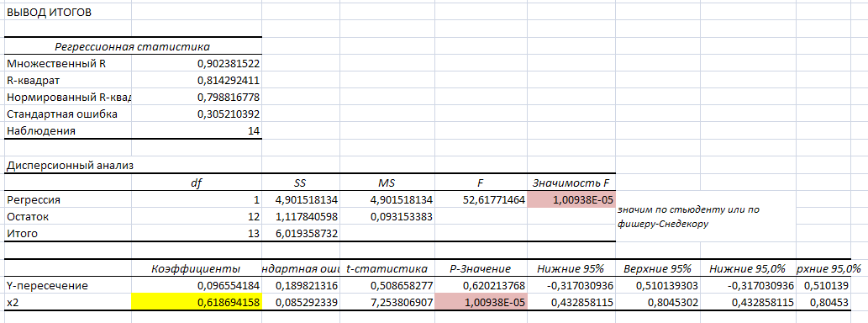Click the P-Значение column header
The width and height of the screenshot is (868, 323).
[480, 268]
